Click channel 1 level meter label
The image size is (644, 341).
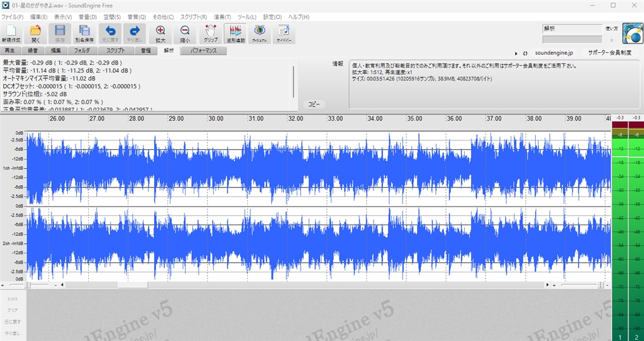click(x=619, y=337)
